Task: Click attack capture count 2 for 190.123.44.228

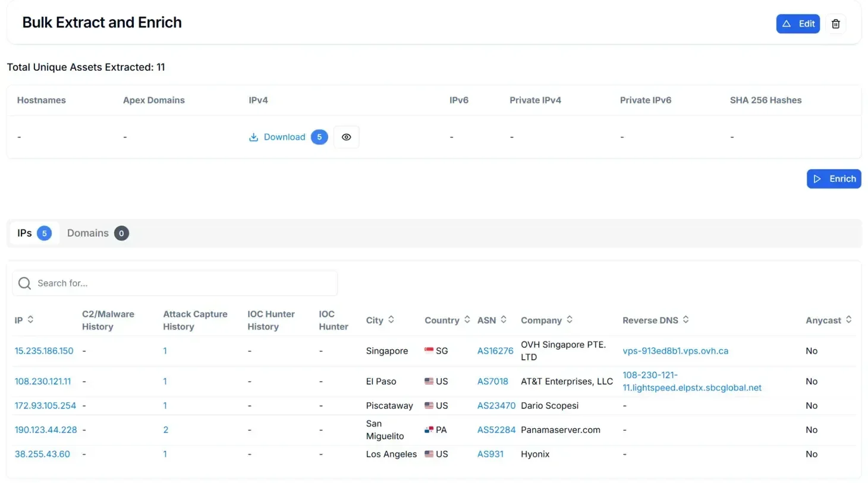Action: point(166,429)
